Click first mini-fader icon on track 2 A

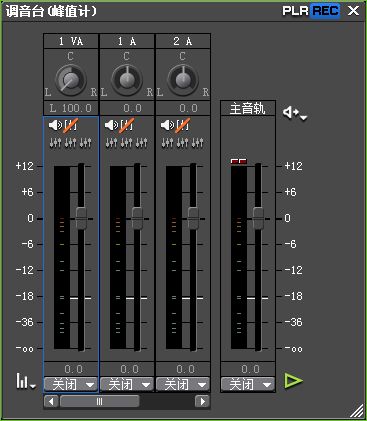click(x=167, y=143)
